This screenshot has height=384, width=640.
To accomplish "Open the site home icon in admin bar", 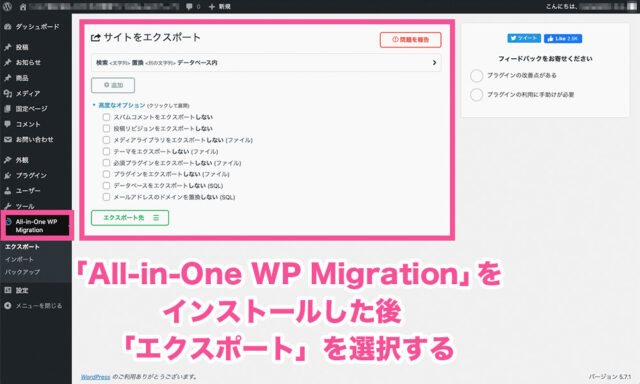I will coord(23,7).
